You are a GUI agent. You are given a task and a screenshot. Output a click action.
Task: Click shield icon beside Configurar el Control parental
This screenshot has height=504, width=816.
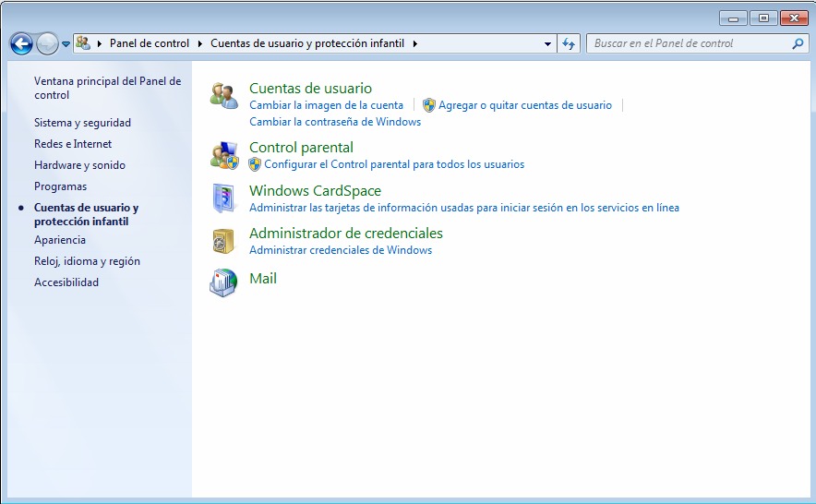(x=255, y=164)
